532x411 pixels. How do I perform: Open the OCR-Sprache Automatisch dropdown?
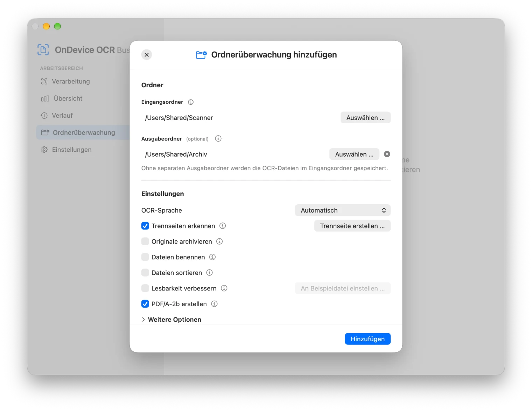point(343,210)
